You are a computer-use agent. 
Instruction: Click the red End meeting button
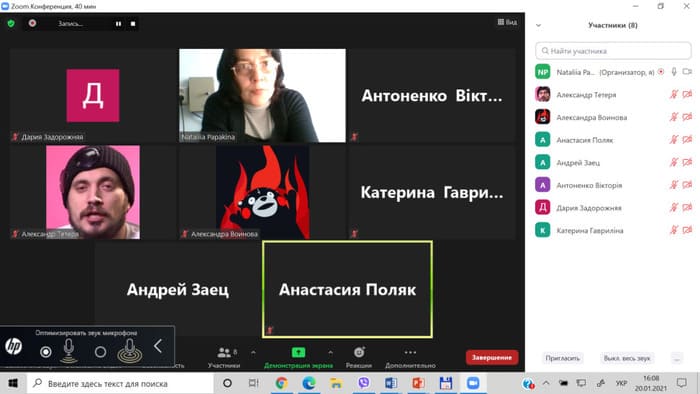492,357
